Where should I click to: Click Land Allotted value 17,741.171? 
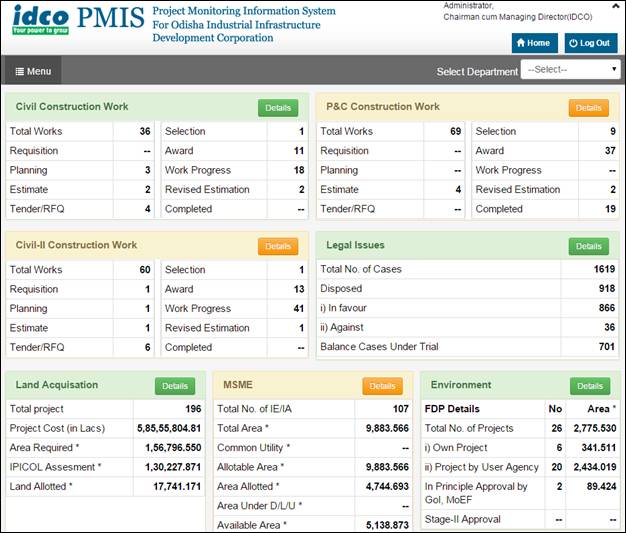(177, 486)
